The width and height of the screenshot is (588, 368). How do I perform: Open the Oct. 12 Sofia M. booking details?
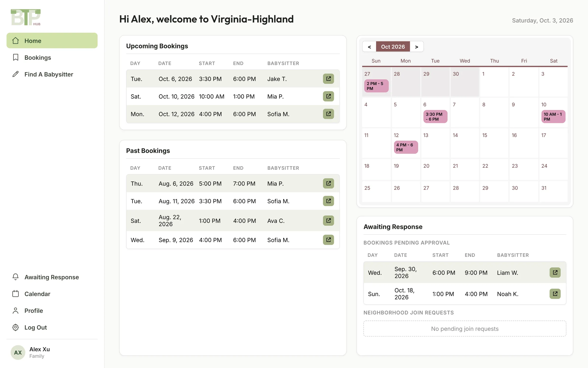[328, 114]
